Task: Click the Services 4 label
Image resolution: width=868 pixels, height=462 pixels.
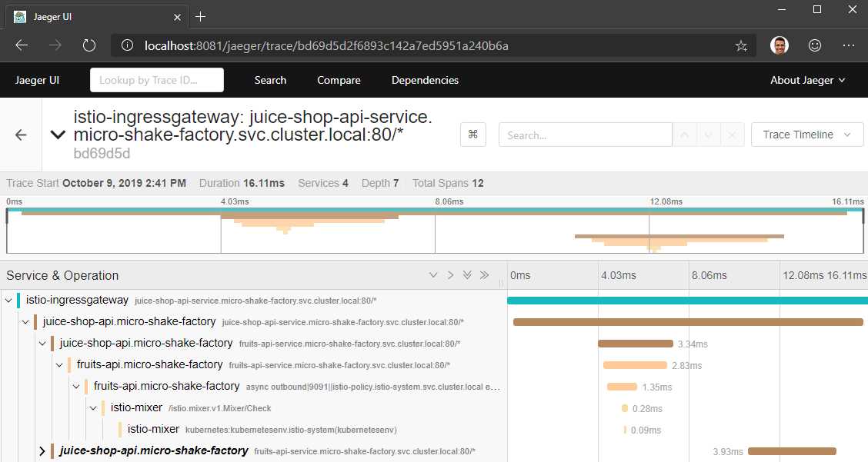Action: coord(322,183)
